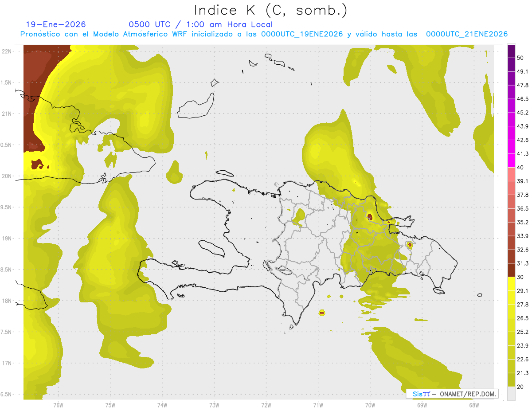532x411 pixels.
Task: Select the salmon swatch between 39.1 and 40
Action: tap(511, 174)
